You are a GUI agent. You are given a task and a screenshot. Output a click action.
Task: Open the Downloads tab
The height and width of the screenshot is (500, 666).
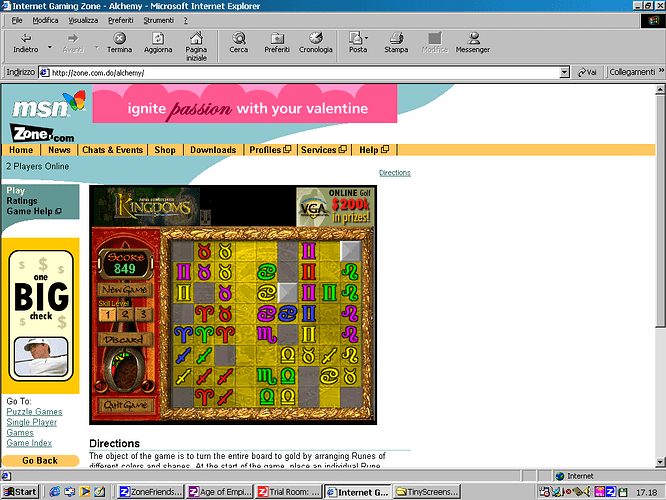pyautogui.click(x=213, y=150)
